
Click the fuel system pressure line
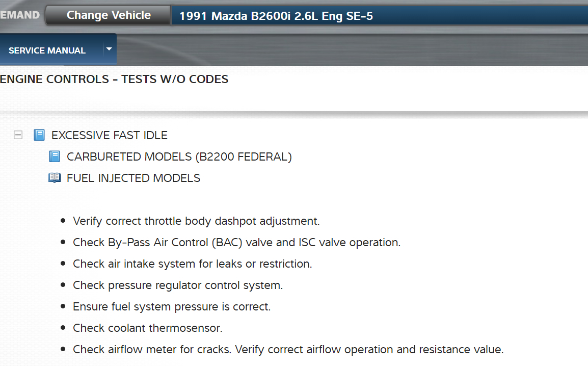[172, 307]
